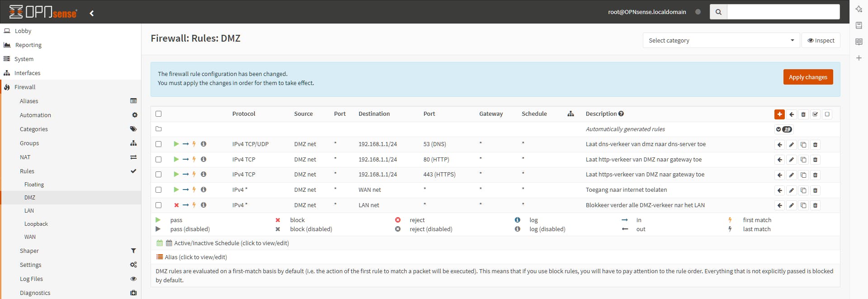Open the Floating rules page
Viewport: 868px width, 299px height.
[x=71, y=185]
